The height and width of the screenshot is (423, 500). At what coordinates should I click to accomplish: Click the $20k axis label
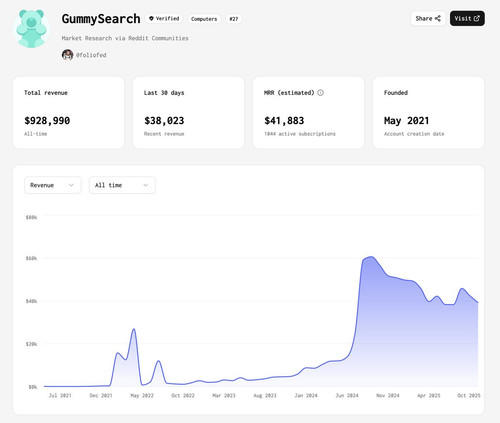point(31,344)
